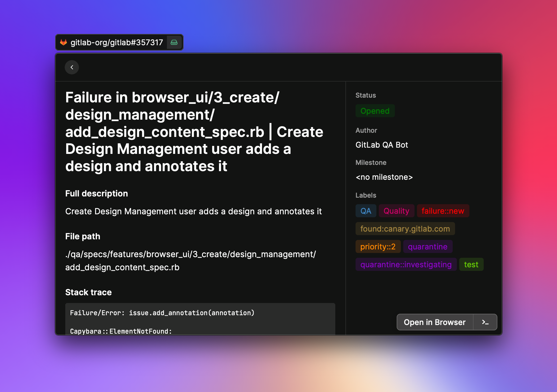Select the failure::new label

click(x=443, y=211)
